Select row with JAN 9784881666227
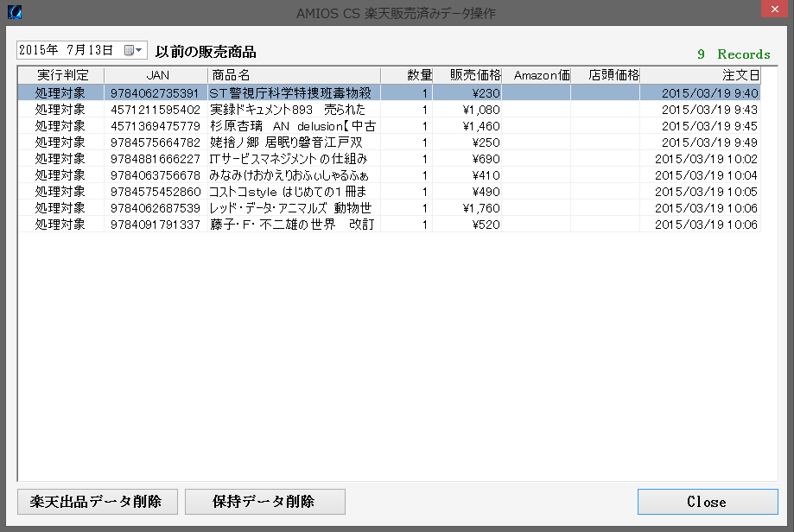 [389, 158]
